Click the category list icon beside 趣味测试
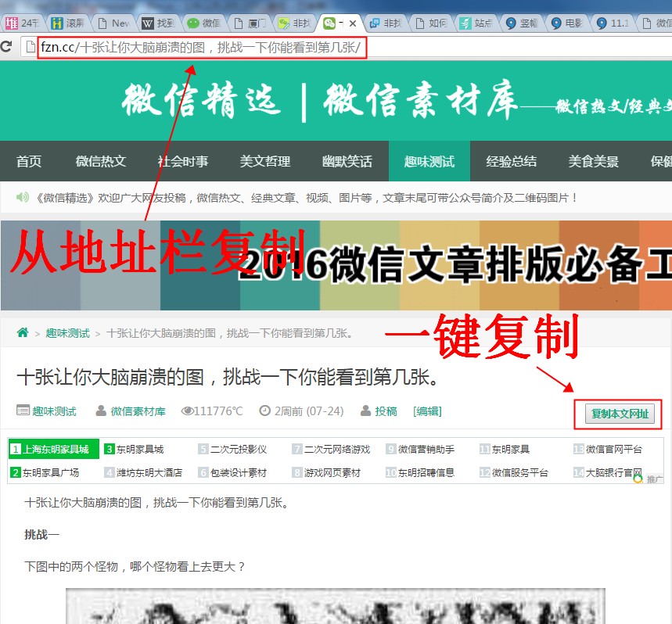The height and width of the screenshot is (624, 672). point(23,411)
